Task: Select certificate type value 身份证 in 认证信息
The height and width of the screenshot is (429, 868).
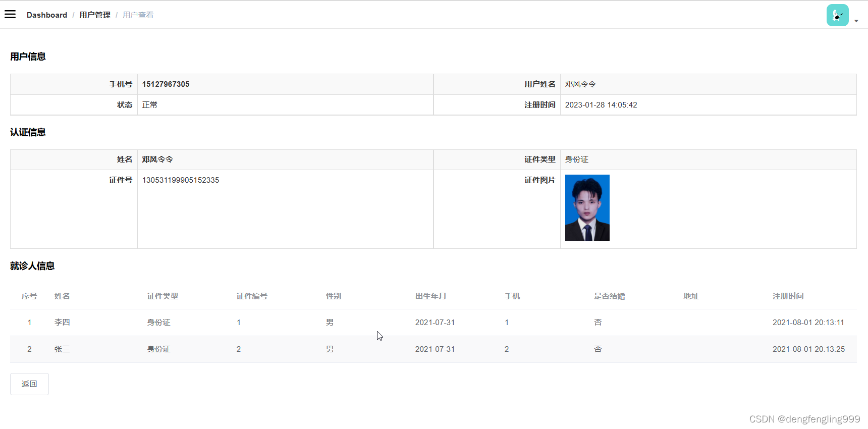Action: coord(577,159)
